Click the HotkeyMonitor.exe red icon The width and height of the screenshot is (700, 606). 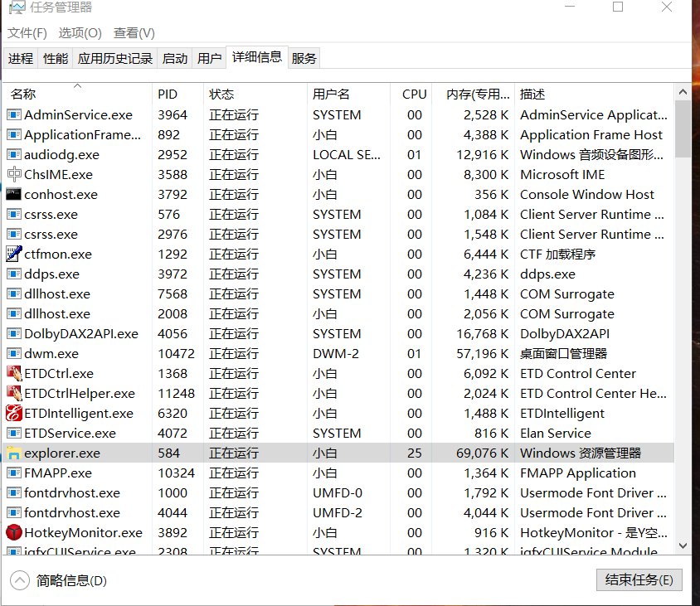(x=14, y=533)
